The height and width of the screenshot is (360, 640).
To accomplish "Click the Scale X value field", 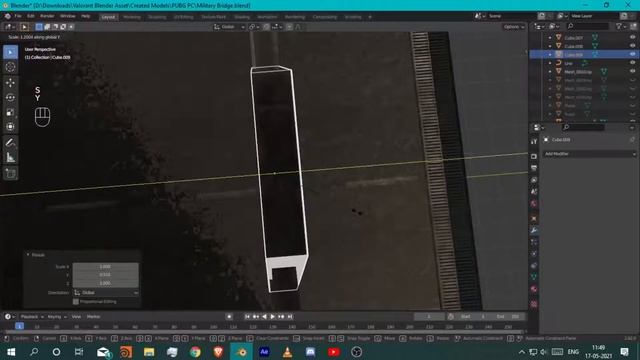I will coord(106,267).
